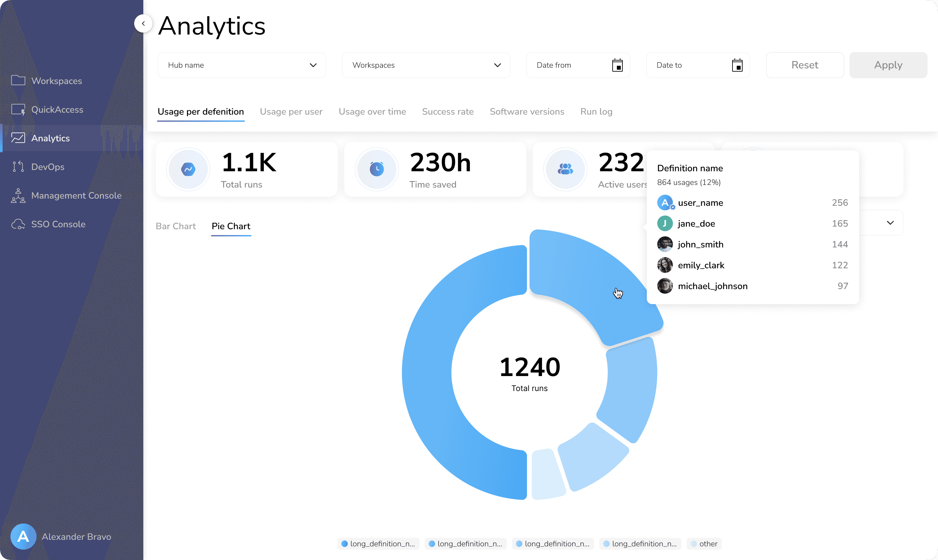
Task: Click Alexander Bravo's profile avatar
Action: [x=23, y=536]
